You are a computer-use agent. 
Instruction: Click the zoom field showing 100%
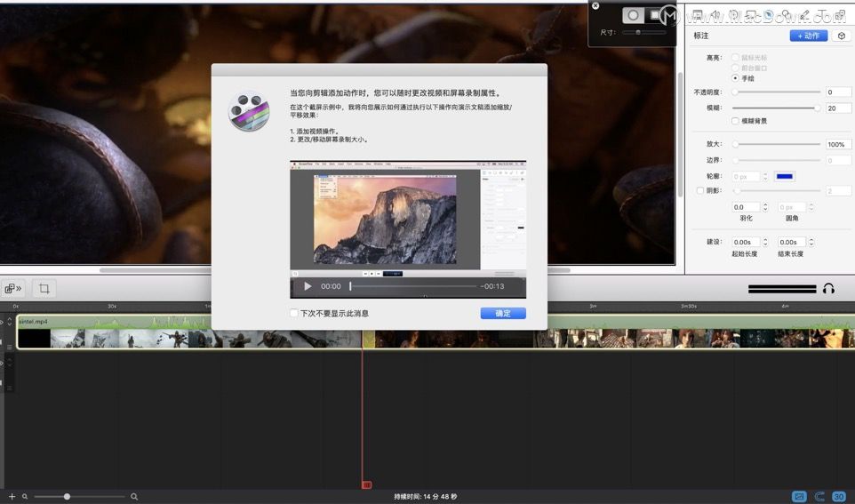[x=838, y=144]
